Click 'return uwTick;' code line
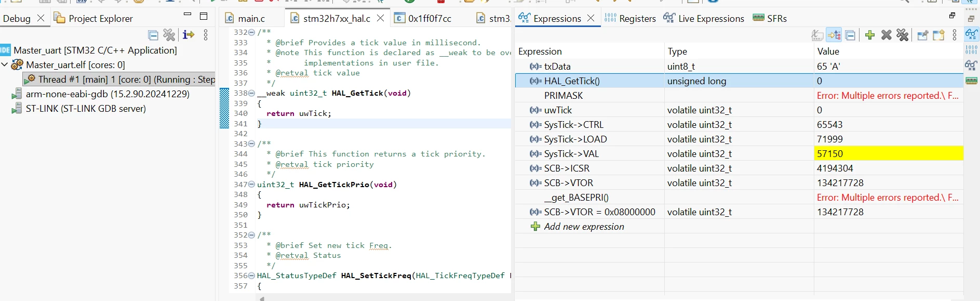The width and height of the screenshot is (980, 301). 299,113
